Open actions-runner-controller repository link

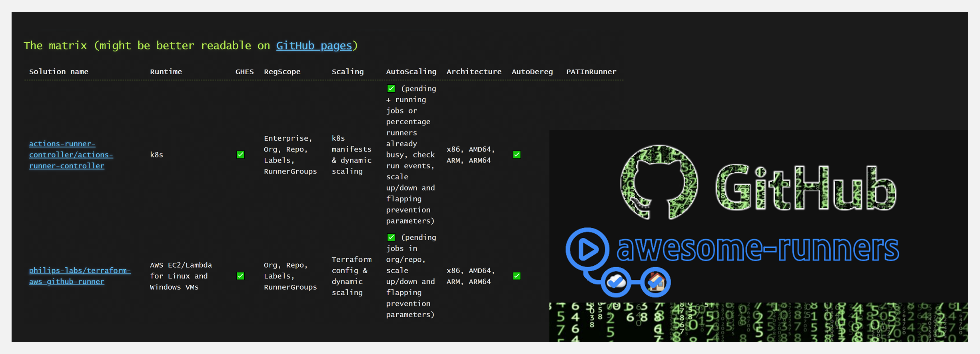point(71,155)
